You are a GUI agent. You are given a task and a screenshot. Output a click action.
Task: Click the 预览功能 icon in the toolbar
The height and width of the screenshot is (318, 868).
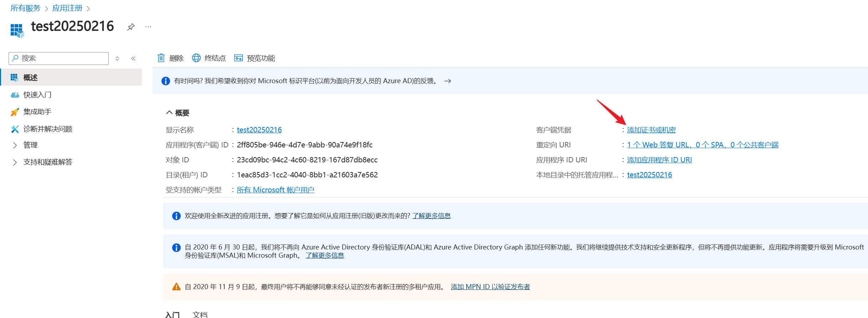pyautogui.click(x=238, y=58)
